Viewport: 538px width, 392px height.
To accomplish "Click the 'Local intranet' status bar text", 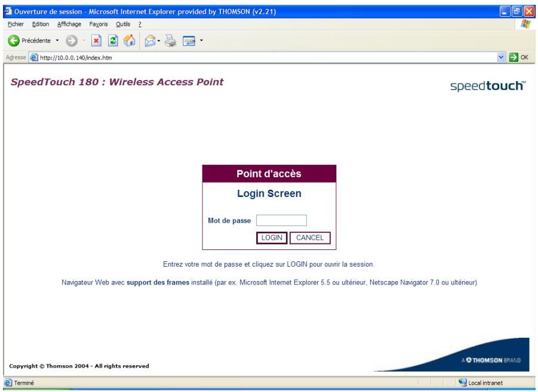I will pyautogui.click(x=485, y=382).
